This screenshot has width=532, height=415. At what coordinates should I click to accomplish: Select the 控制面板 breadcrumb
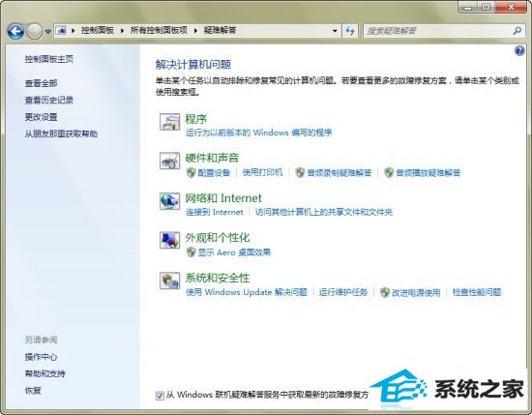click(98, 31)
